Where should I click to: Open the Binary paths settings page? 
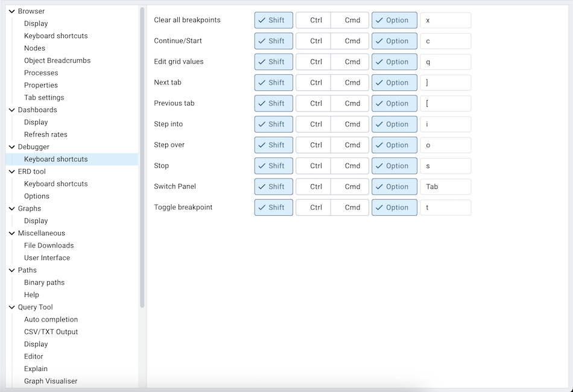[44, 282]
